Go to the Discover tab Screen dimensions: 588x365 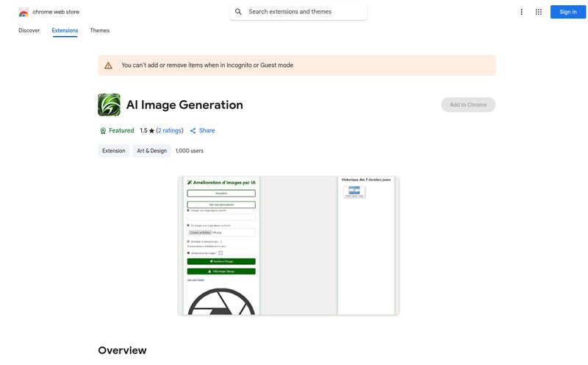[x=29, y=30]
